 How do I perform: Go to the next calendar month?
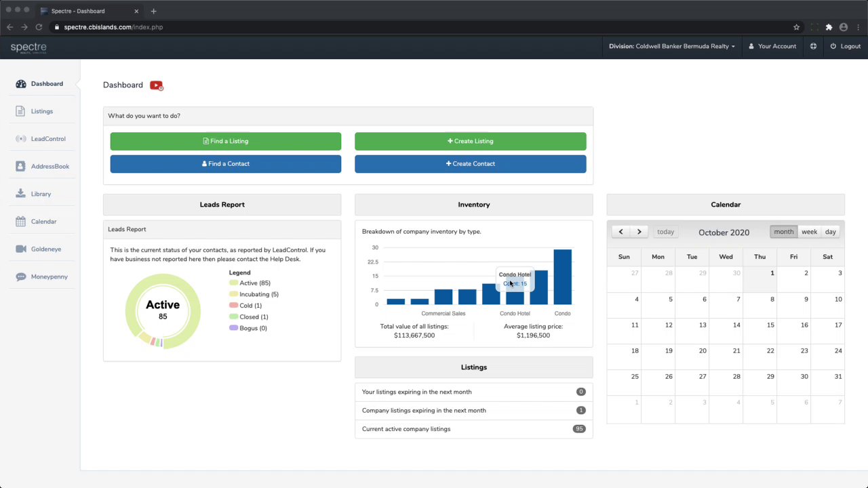click(x=639, y=232)
